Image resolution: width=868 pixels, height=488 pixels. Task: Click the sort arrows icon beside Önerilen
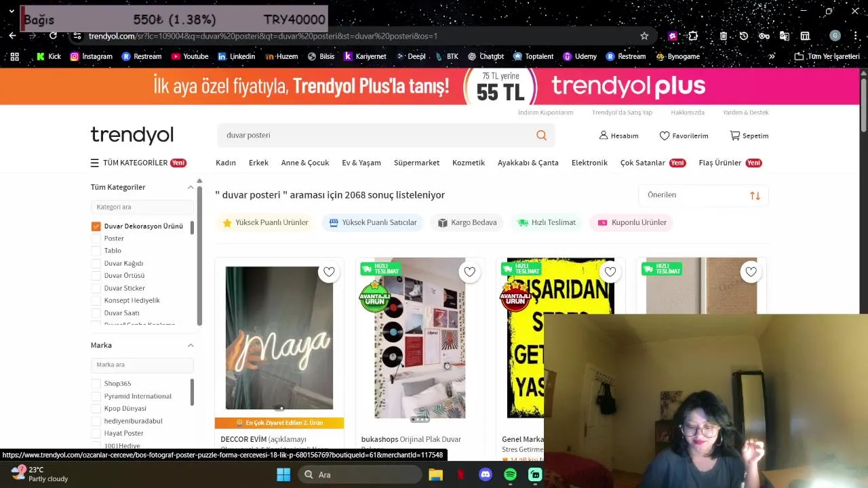click(x=755, y=195)
